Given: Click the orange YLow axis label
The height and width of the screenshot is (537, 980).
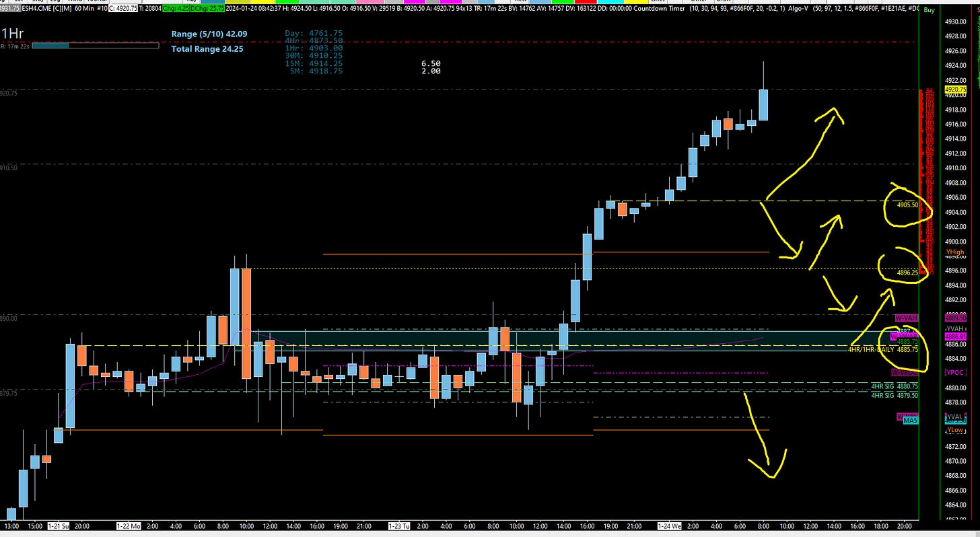Looking at the screenshot, I should coord(955,429).
